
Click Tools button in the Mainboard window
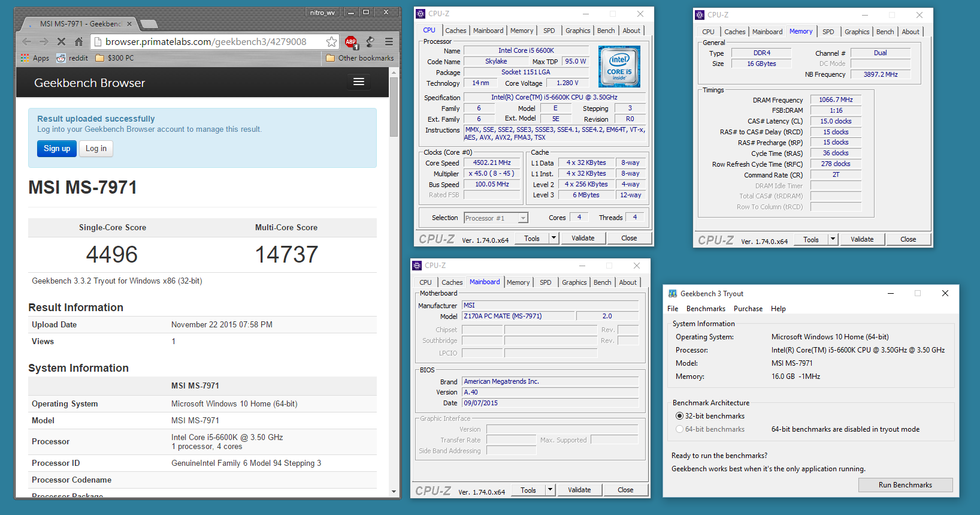(528, 490)
